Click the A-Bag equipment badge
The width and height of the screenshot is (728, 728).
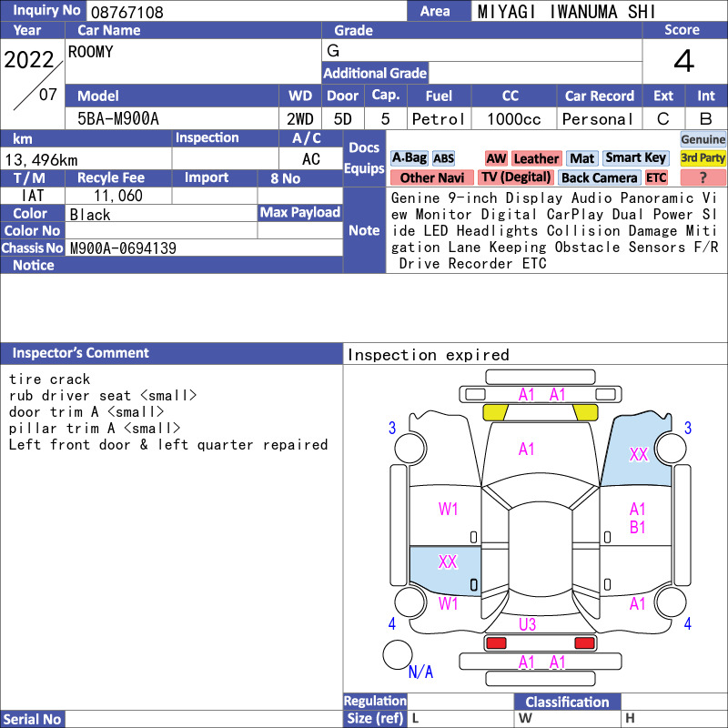pyautogui.click(x=409, y=158)
